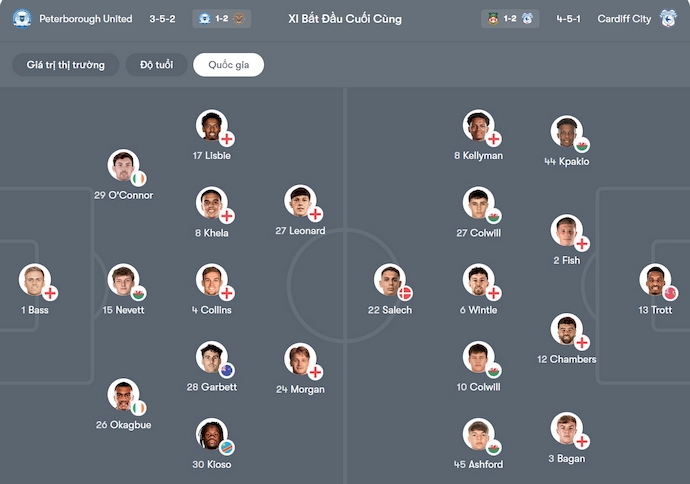Viewport: 690px width, 484px height.
Task: Click player name 17 Lisbie
Action: (211, 156)
